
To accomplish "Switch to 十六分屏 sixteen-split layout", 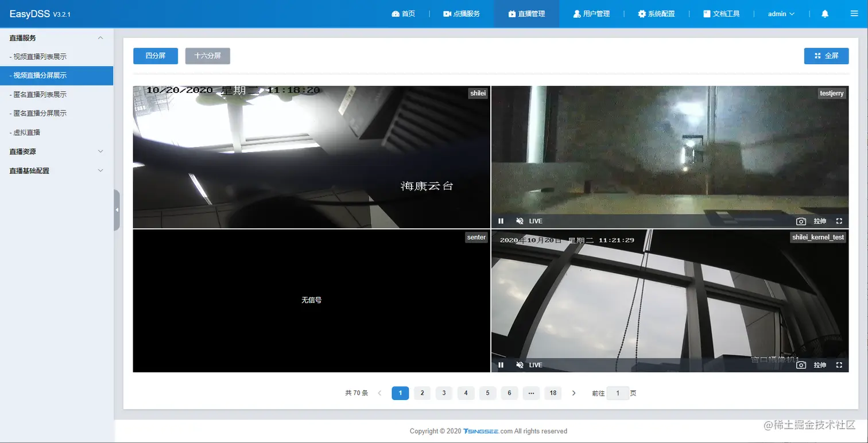I will pos(207,56).
